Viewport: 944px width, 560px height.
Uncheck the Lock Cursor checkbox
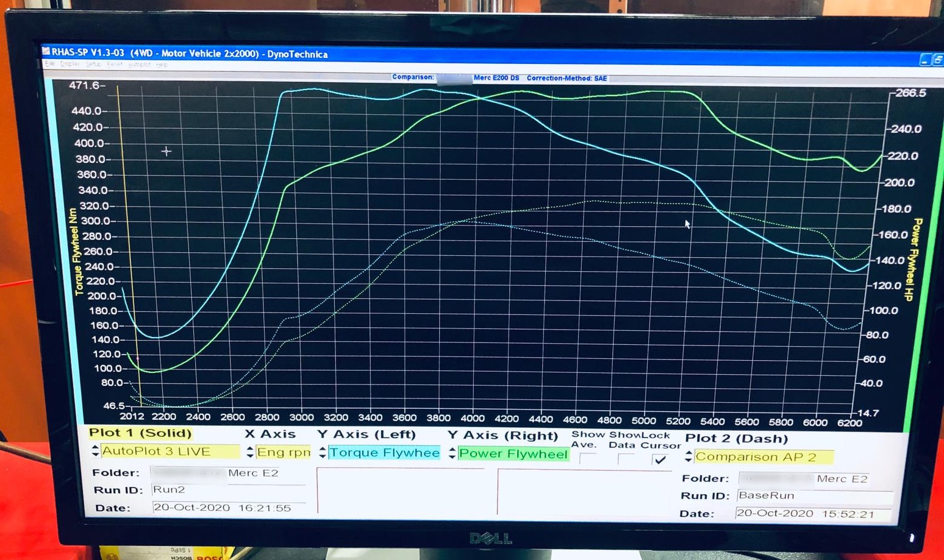coord(660,460)
